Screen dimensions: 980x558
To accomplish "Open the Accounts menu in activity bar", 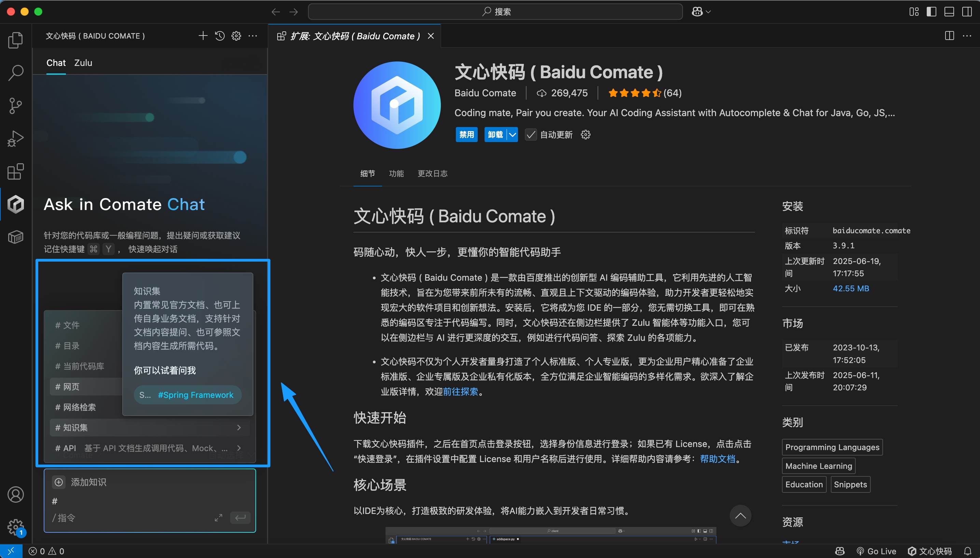I will pyautogui.click(x=15, y=494).
